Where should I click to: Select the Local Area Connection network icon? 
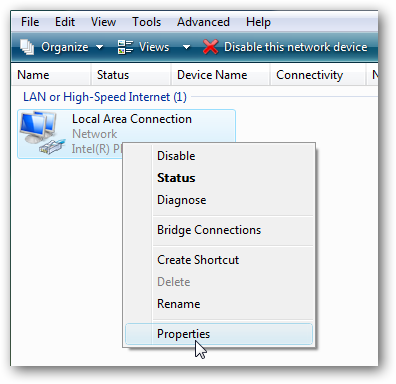pyautogui.click(x=41, y=133)
